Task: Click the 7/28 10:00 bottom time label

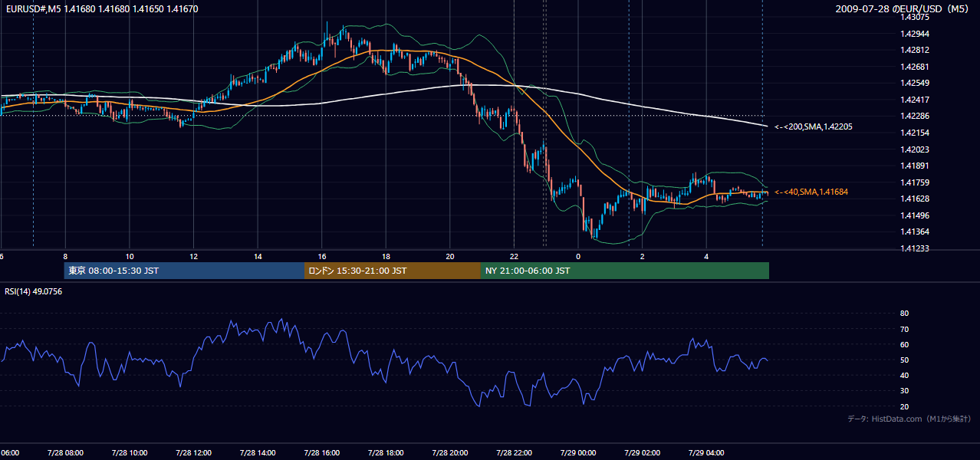Action: pyautogui.click(x=129, y=453)
